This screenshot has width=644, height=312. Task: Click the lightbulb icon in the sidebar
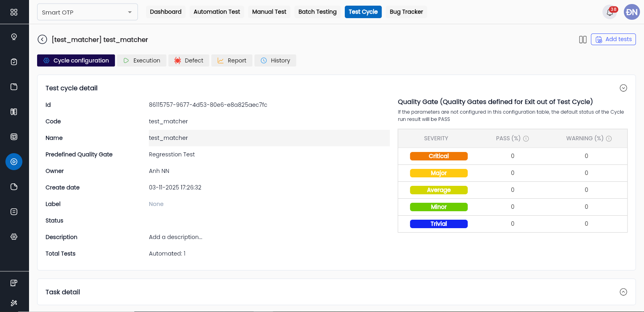pos(14,37)
